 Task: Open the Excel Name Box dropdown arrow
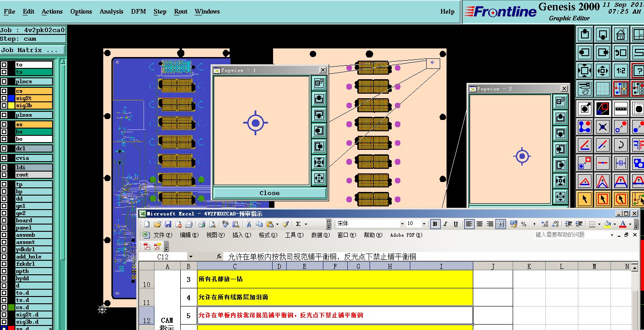pyautogui.click(x=191, y=257)
